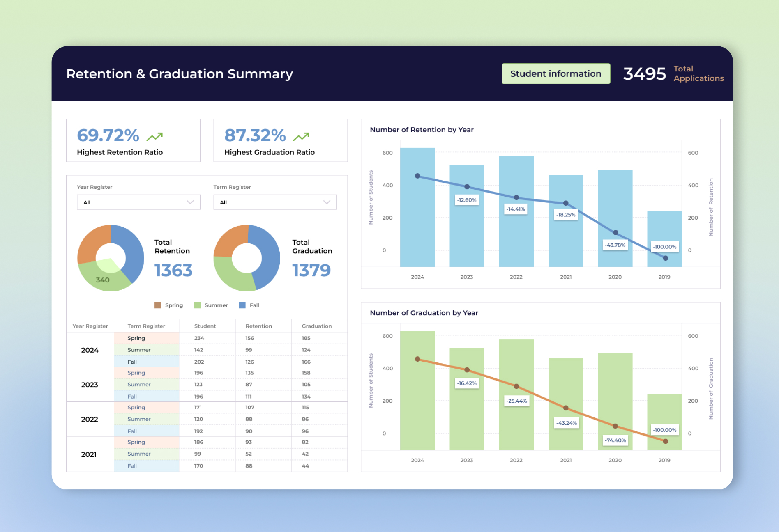The height and width of the screenshot is (532, 779).
Task: Click retention value 156
Action: pos(249,338)
